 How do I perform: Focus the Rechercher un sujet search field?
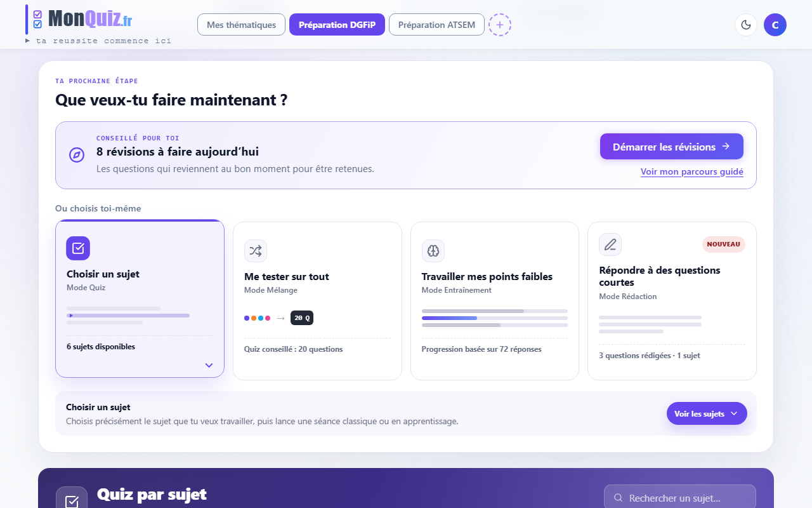pos(680,498)
